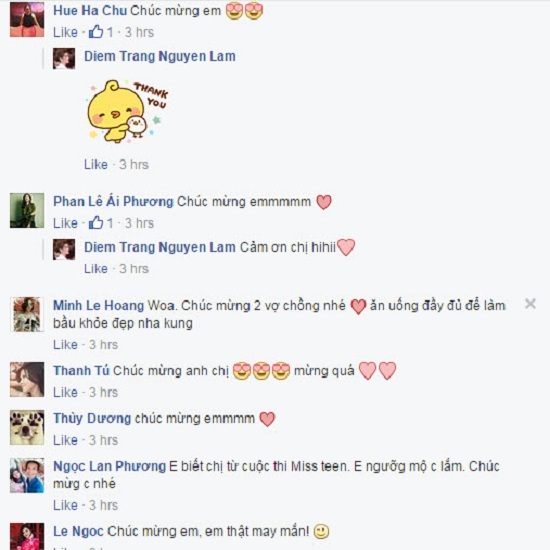This screenshot has height=550, width=550.
Task: Like Hue Ha Chu's comment
Action: click(x=65, y=32)
